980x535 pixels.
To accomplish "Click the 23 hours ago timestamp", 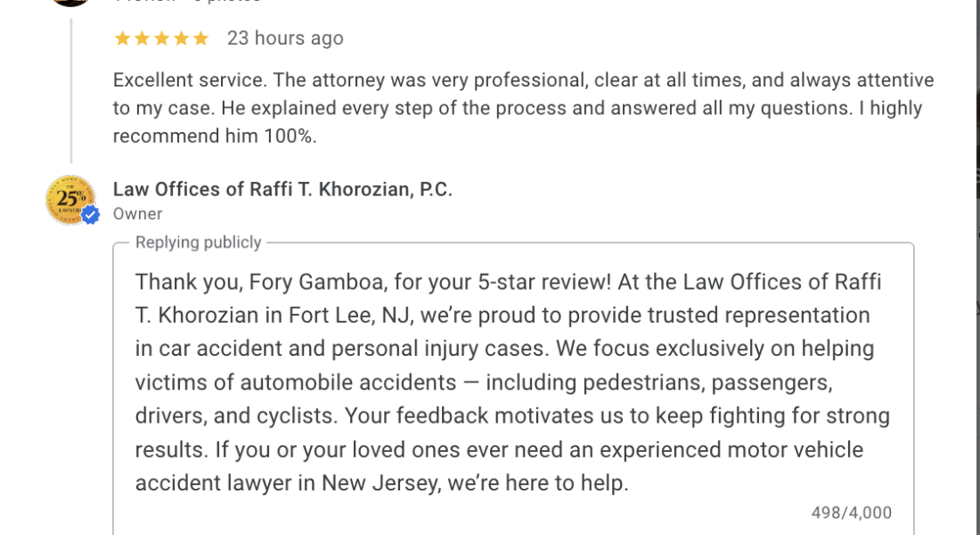I will click(285, 38).
